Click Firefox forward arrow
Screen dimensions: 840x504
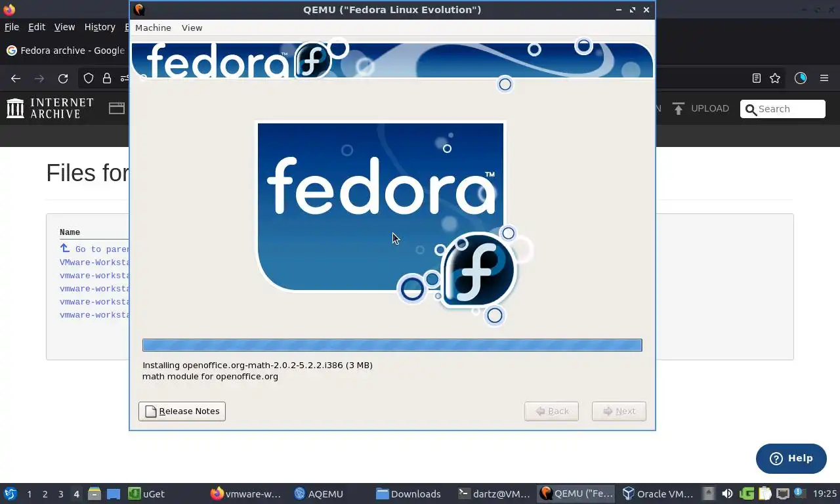point(39,78)
